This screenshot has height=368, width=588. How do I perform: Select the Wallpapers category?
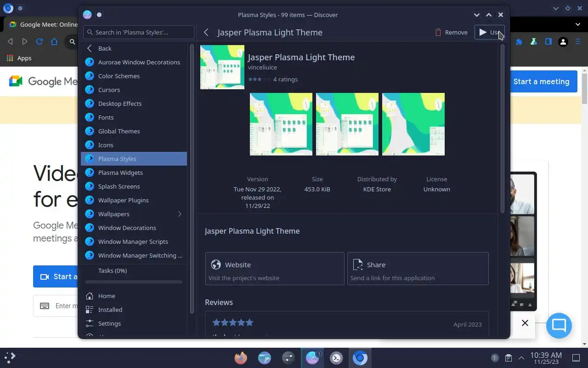[134, 214]
